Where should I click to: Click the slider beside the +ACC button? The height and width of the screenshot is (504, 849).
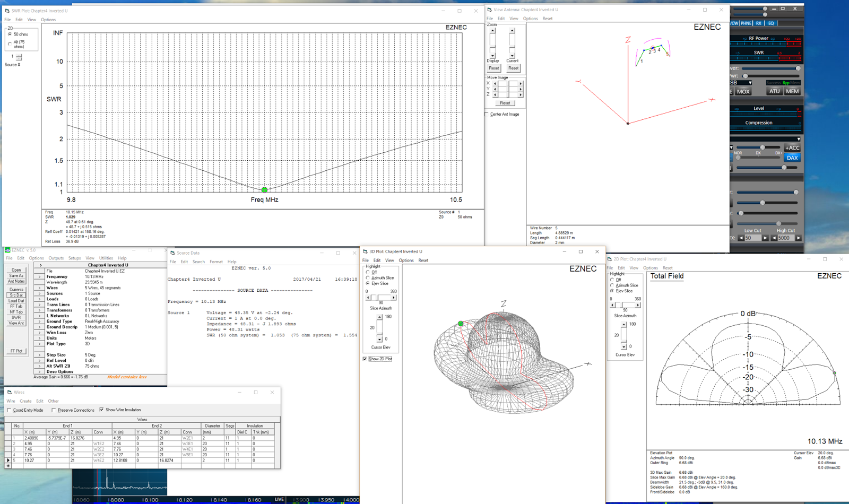pos(758,147)
